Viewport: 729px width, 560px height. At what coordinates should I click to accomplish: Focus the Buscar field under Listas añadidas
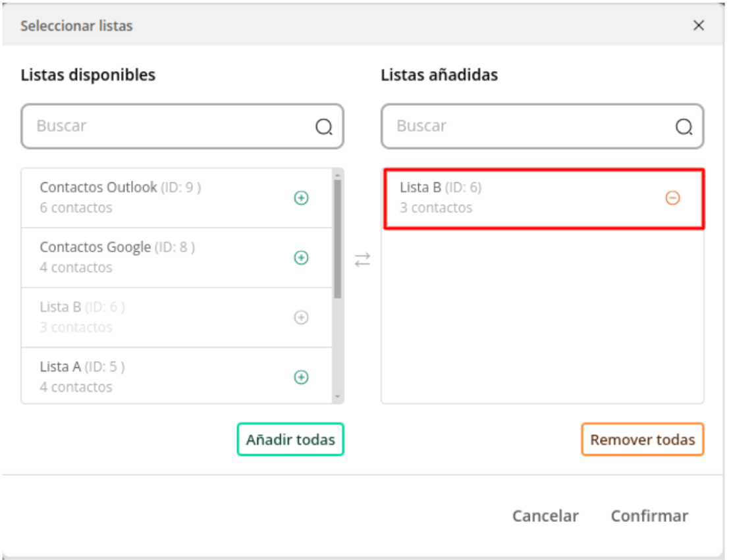pos(542,126)
